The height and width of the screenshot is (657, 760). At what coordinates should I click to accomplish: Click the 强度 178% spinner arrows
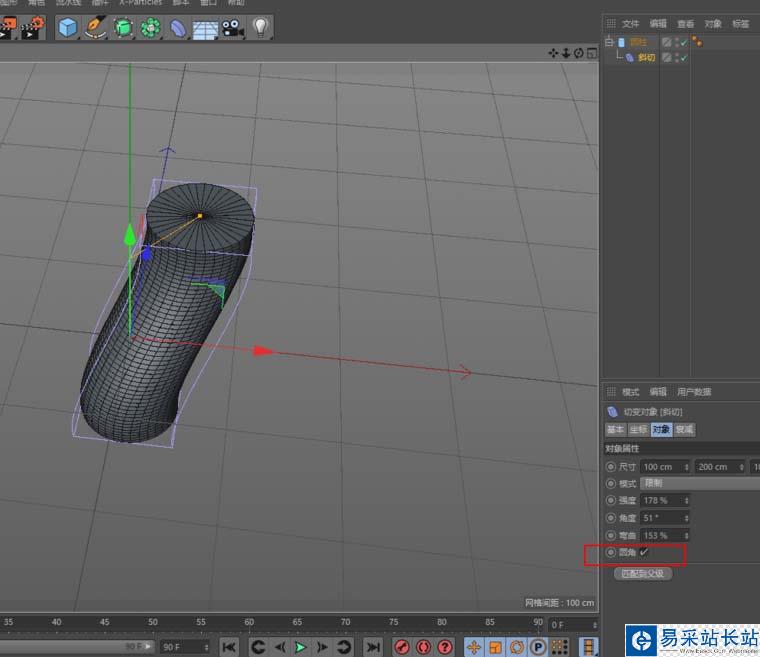pos(686,500)
